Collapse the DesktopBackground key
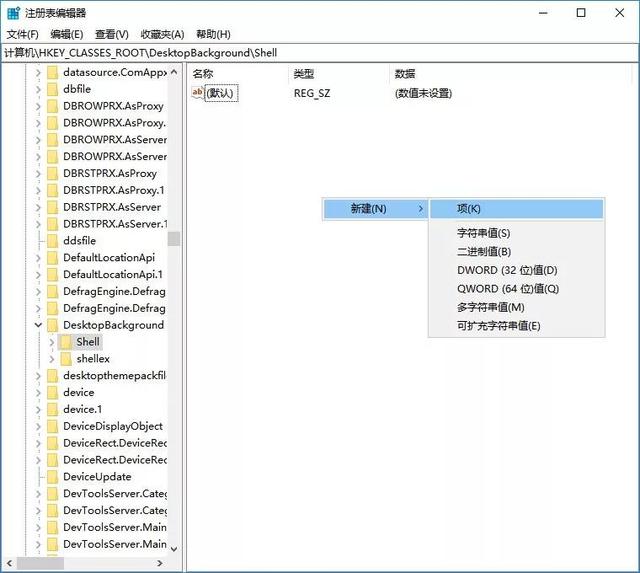This screenshot has width=640, height=573. click(x=38, y=325)
